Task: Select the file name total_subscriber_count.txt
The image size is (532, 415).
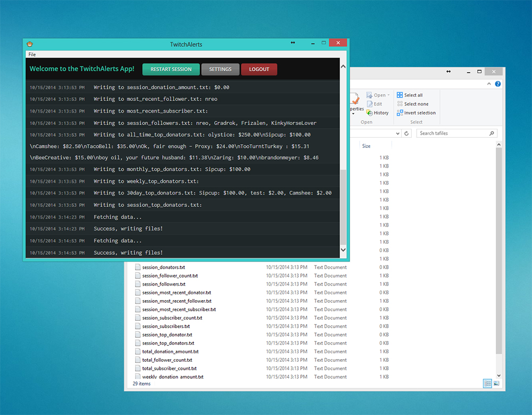Action: pos(169,369)
